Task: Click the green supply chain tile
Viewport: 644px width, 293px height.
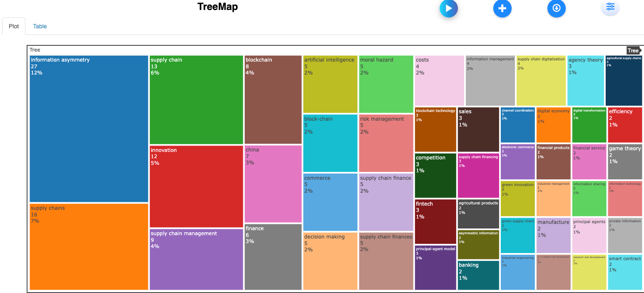Action: coord(196,100)
